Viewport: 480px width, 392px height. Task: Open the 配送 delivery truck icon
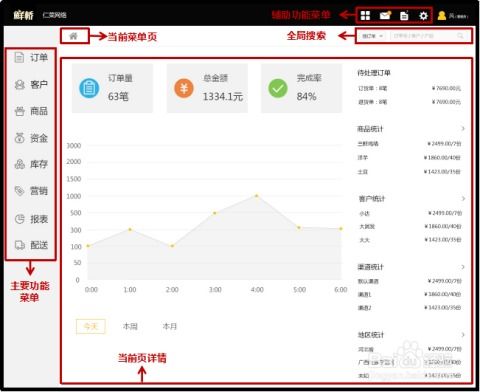point(19,245)
